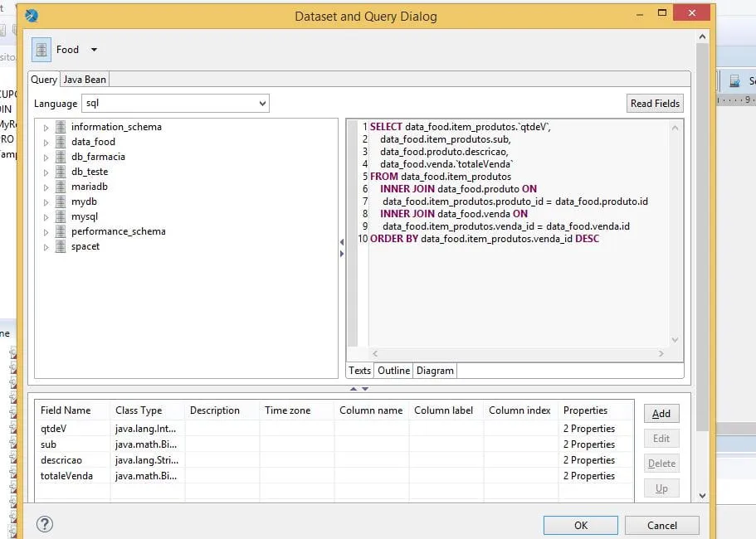
Task: Expand the data_food tree node
Action: (46, 142)
